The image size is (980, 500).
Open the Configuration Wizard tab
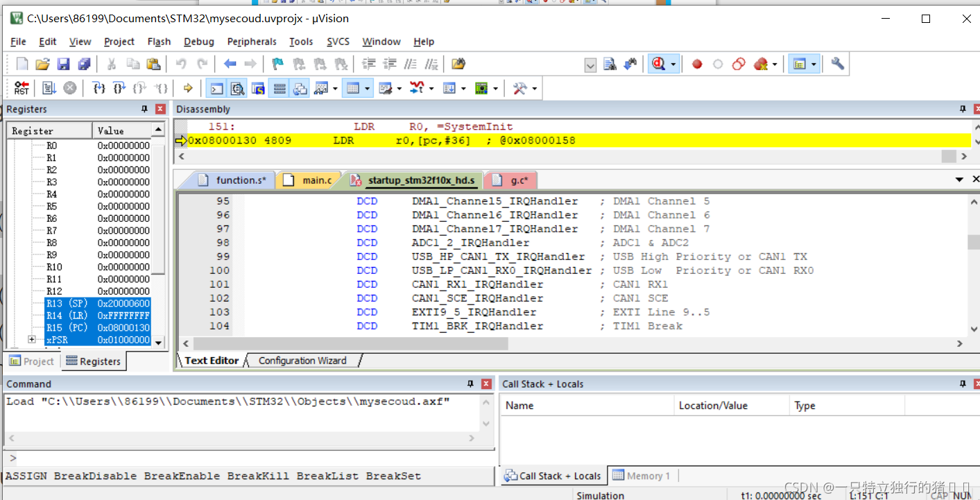point(302,361)
